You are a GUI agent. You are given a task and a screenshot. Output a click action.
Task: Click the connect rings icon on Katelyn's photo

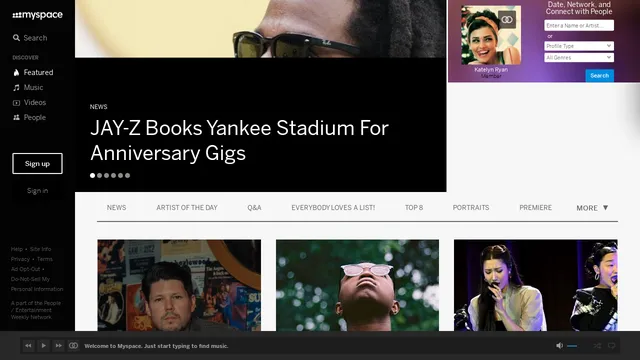[x=507, y=20]
